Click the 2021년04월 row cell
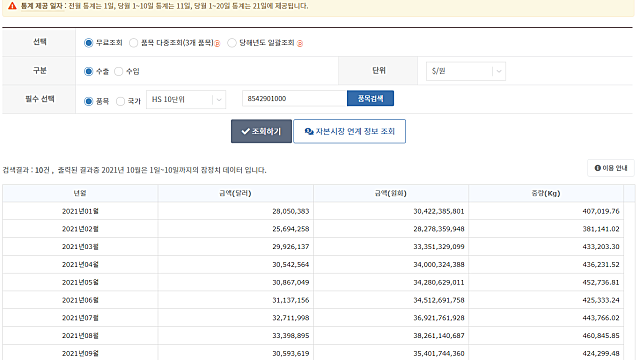This screenshot has height=360, width=640. pos(80,264)
